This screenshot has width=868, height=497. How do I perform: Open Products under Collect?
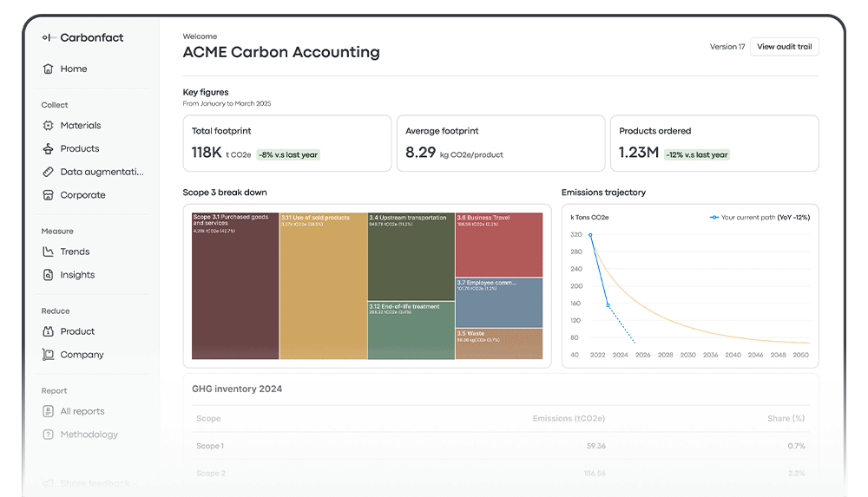[x=80, y=149]
